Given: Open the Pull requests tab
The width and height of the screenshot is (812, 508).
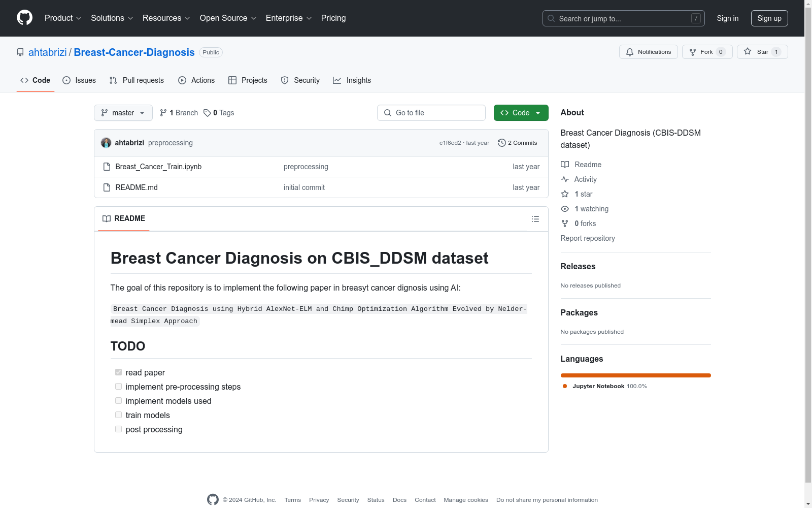Looking at the screenshot, I should (137, 80).
